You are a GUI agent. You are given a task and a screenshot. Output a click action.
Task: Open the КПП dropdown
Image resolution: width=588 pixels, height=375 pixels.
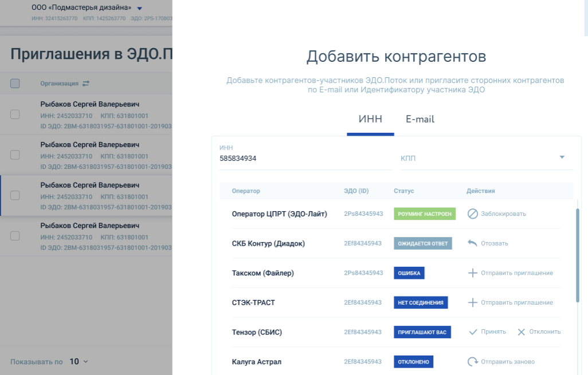coord(562,157)
